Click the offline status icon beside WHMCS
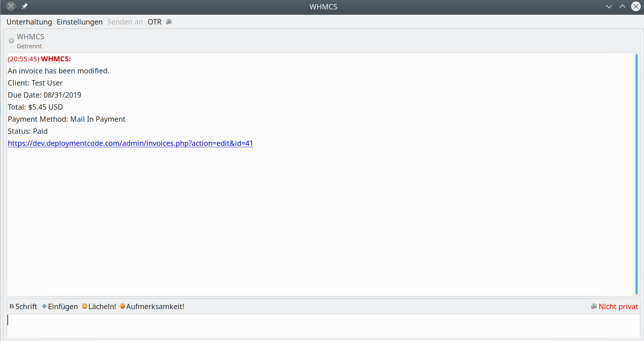The height and width of the screenshot is (341, 644). point(11,41)
